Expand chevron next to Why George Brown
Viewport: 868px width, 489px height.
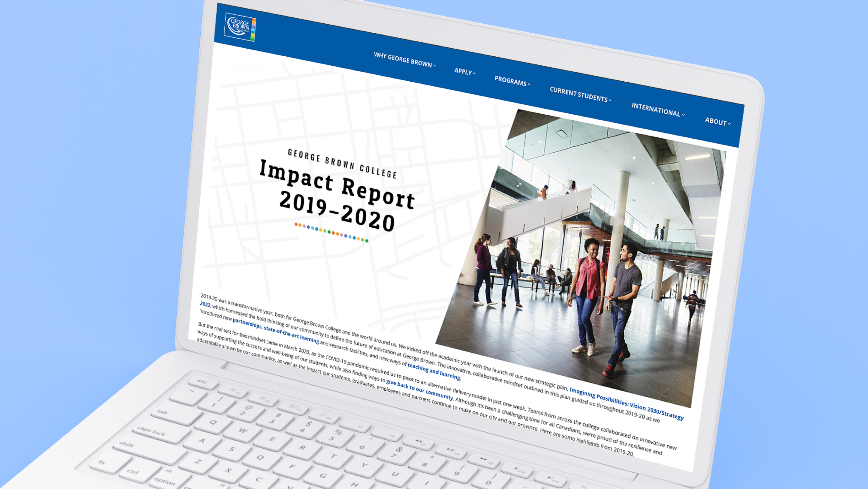(x=434, y=65)
